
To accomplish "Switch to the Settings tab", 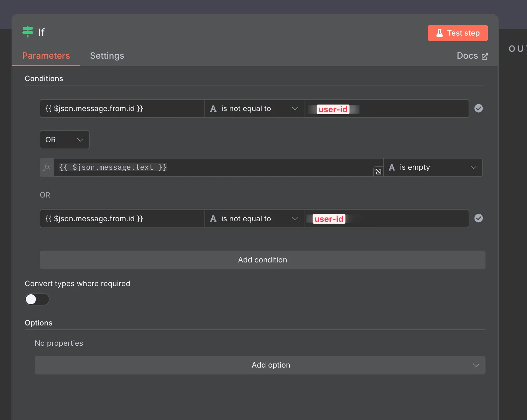I will [107, 56].
